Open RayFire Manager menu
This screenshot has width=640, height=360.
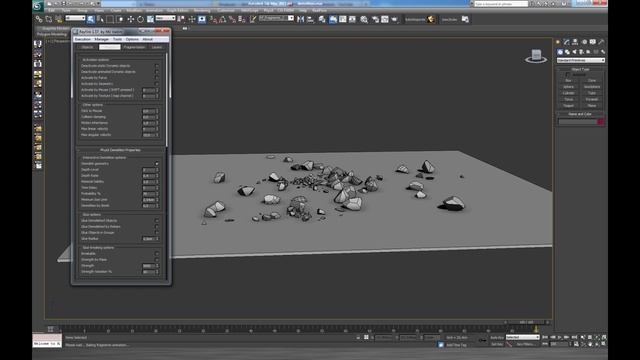coord(102,39)
